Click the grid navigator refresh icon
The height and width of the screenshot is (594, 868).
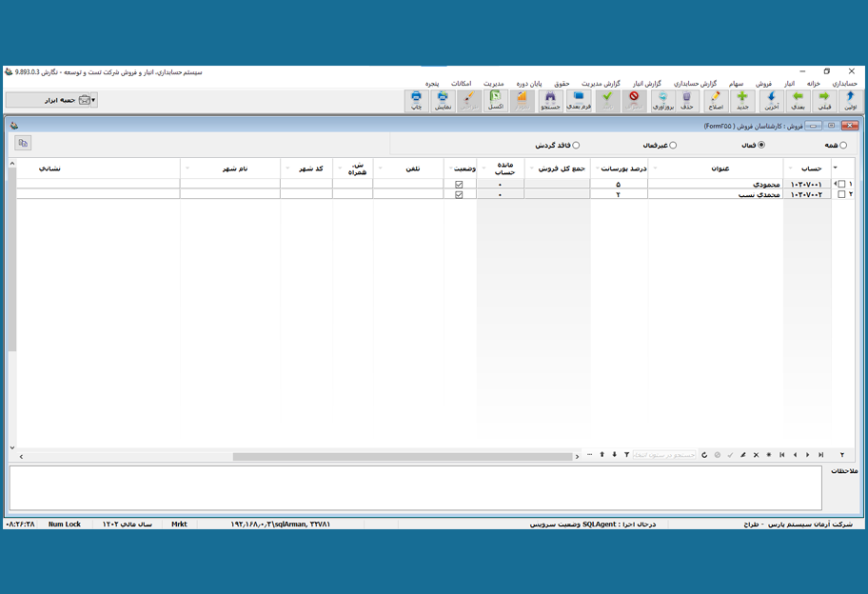[704, 455]
